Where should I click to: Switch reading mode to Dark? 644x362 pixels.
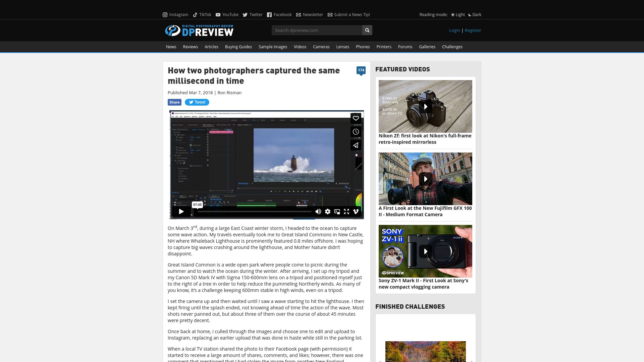click(x=475, y=15)
